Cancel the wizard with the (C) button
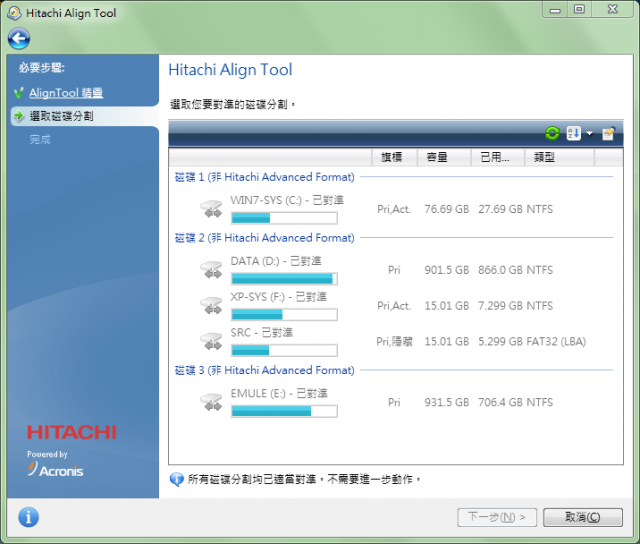 (x=583, y=517)
